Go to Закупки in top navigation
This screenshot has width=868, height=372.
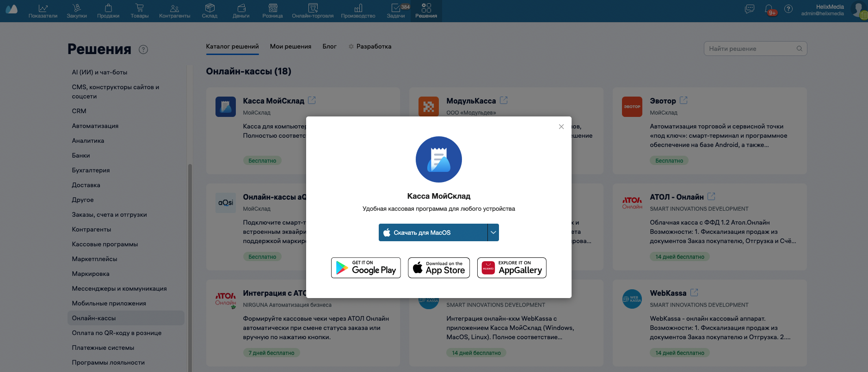[x=77, y=11]
